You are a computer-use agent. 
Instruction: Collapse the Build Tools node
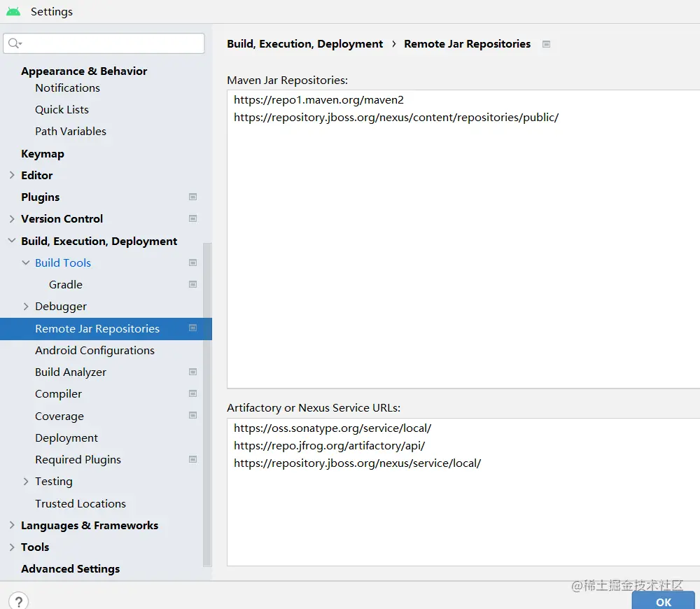click(x=26, y=262)
